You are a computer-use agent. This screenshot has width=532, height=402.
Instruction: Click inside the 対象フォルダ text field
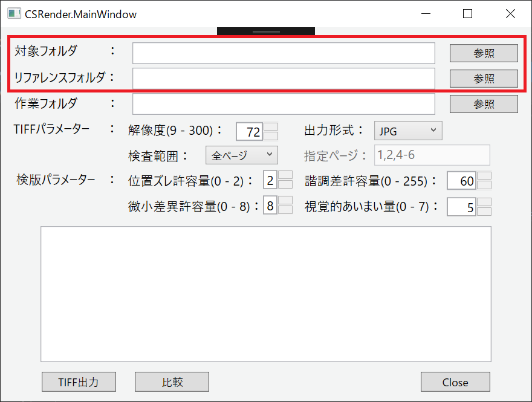(284, 53)
